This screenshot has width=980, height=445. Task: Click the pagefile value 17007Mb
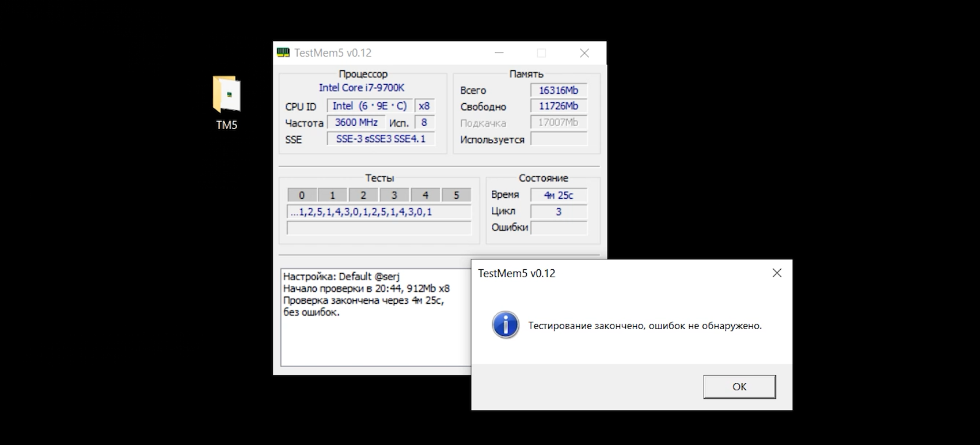(x=559, y=122)
